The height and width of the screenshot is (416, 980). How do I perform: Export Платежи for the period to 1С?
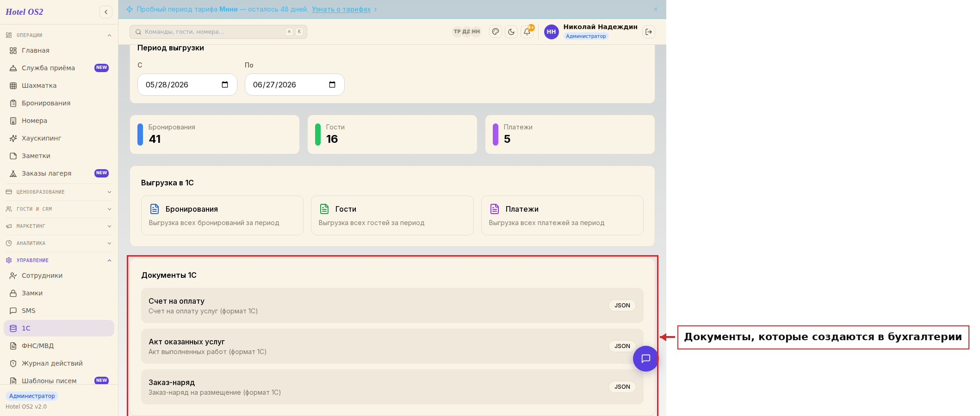(x=562, y=215)
